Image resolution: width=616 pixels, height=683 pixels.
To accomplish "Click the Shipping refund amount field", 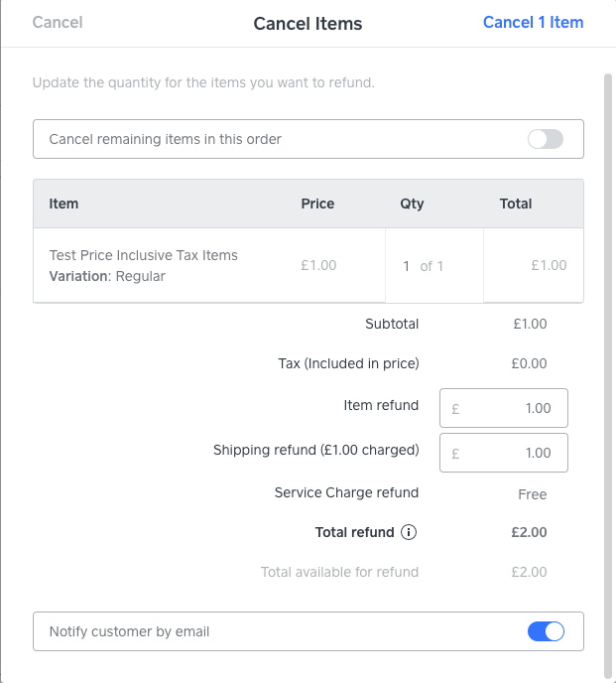I will (x=503, y=453).
